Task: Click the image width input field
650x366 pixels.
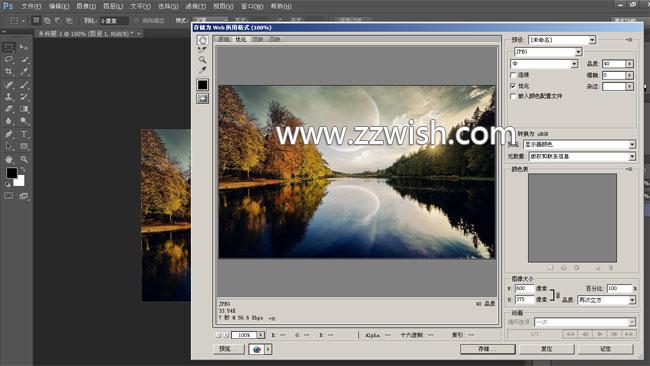Action: pos(524,288)
